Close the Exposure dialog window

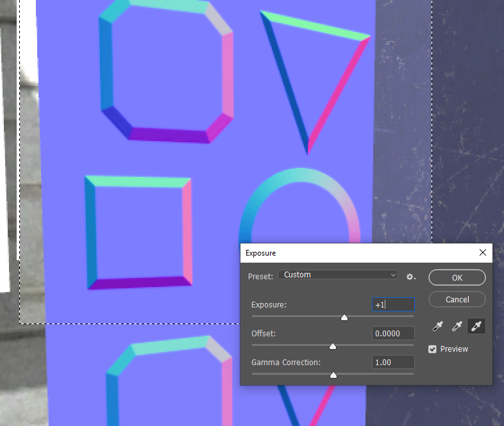[482, 252]
